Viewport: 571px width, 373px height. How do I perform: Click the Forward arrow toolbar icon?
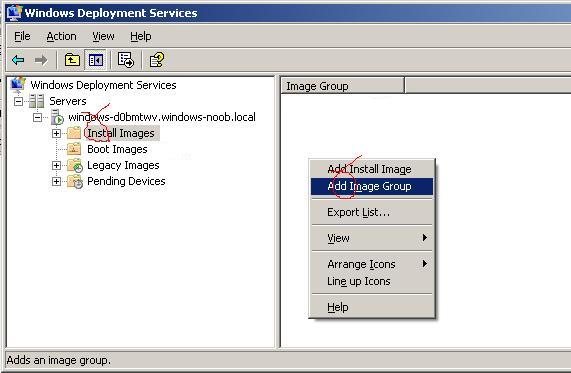pyautogui.click(x=41, y=60)
